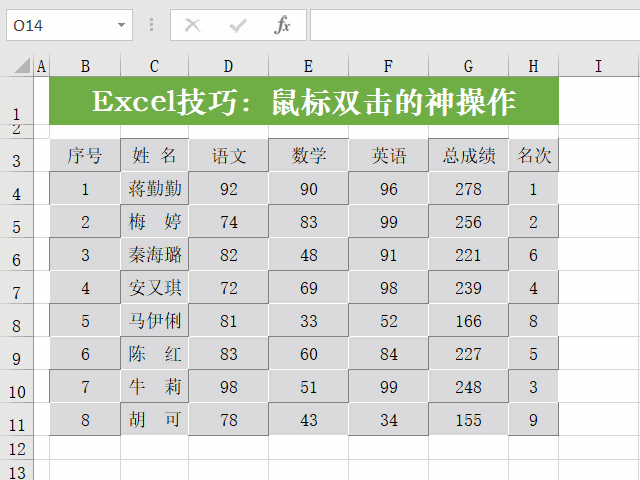Select row 8 header
The image size is (640, 480).
tap(16, 320)
